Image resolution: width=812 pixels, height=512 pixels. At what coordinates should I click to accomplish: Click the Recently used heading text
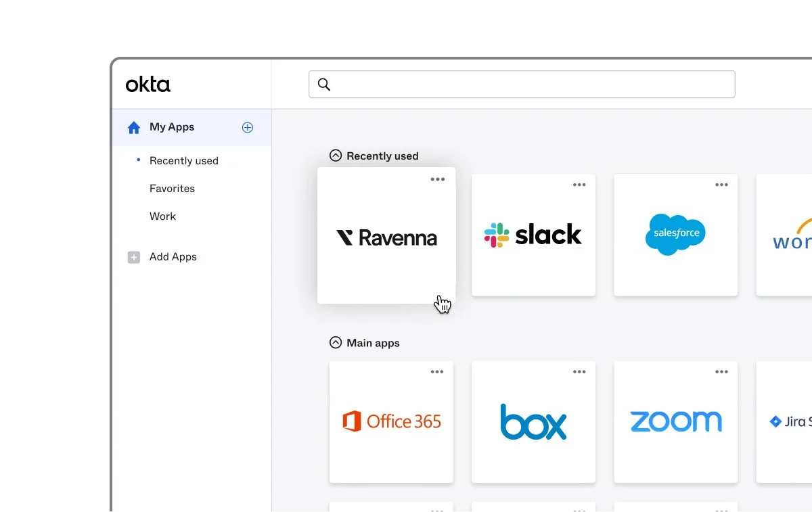point(382,156)
